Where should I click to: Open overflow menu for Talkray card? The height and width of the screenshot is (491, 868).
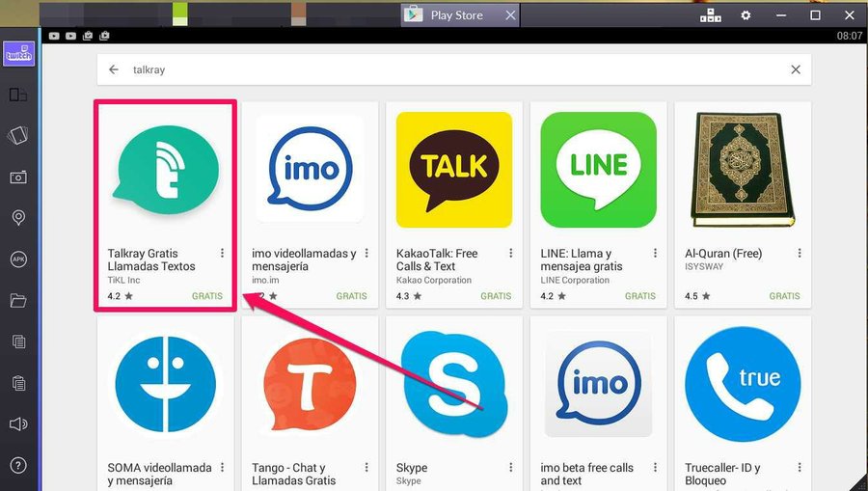coord(222,253)
